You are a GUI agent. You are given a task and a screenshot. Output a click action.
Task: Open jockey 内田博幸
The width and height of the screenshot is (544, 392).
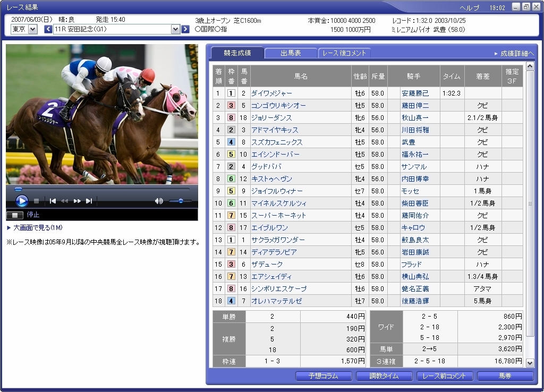pos(415,178)
